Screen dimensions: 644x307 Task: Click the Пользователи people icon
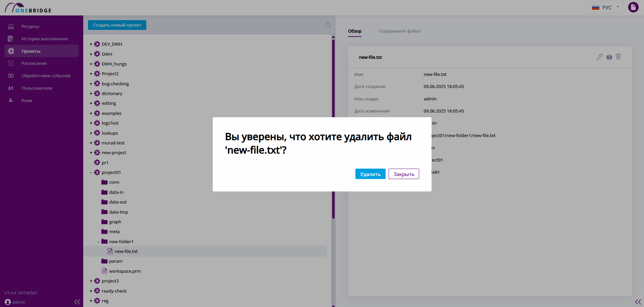[x=11, y=88]
